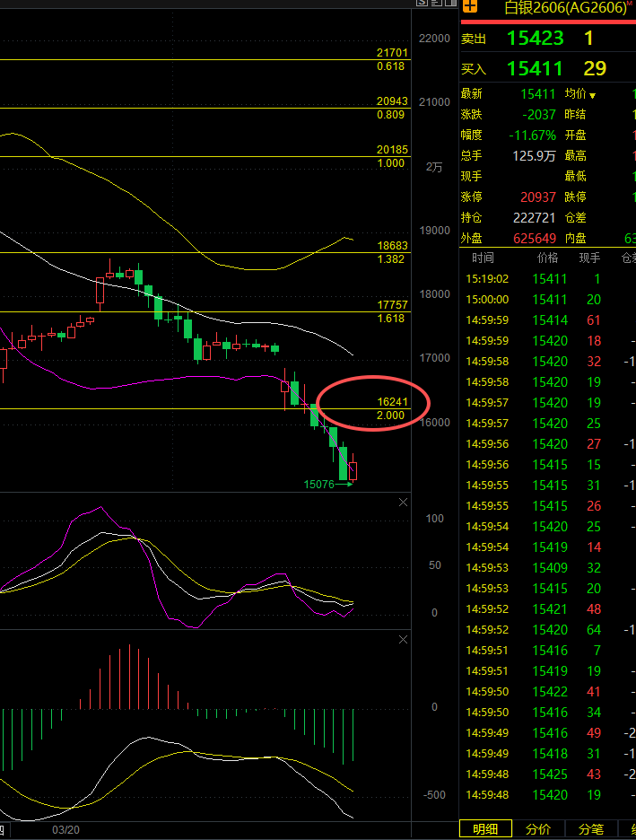This screenshot has height=840, width=636.
Task: Switch to the 分价 tab
Action: tap(538, 829)
